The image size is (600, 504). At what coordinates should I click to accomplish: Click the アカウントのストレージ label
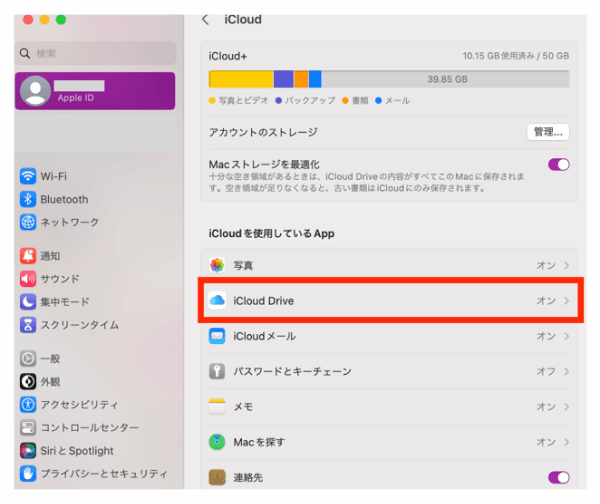click(263, 132)
